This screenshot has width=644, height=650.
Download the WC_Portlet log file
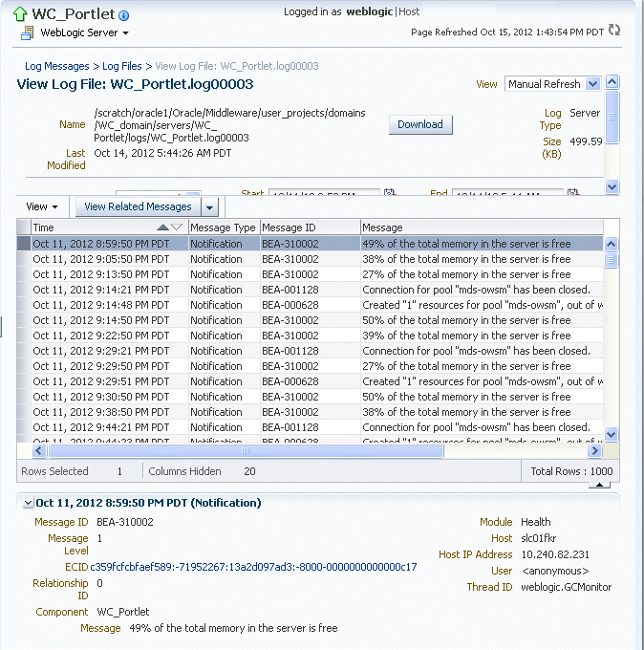420,124
